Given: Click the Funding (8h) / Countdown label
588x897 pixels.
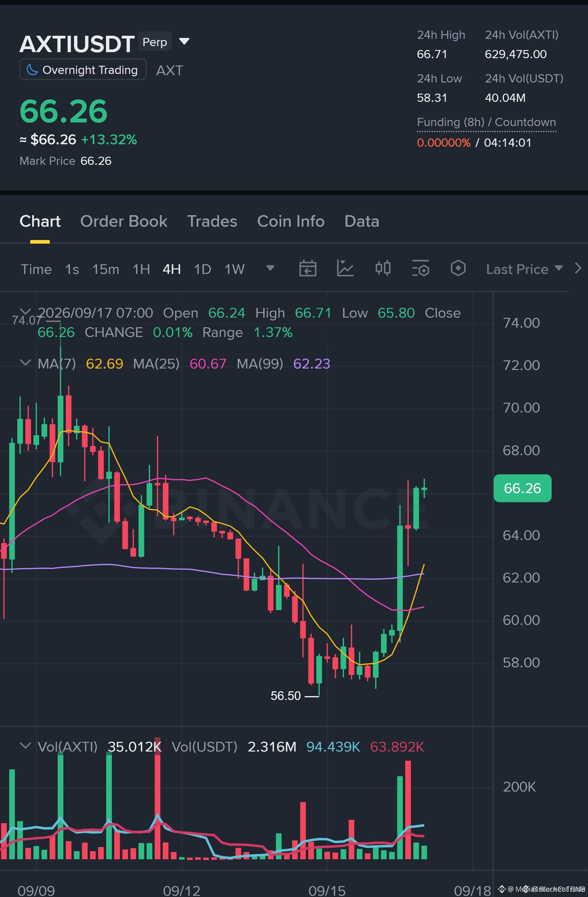Looking at the screenshot, I should pyautogui.click(x=486, y=122).
